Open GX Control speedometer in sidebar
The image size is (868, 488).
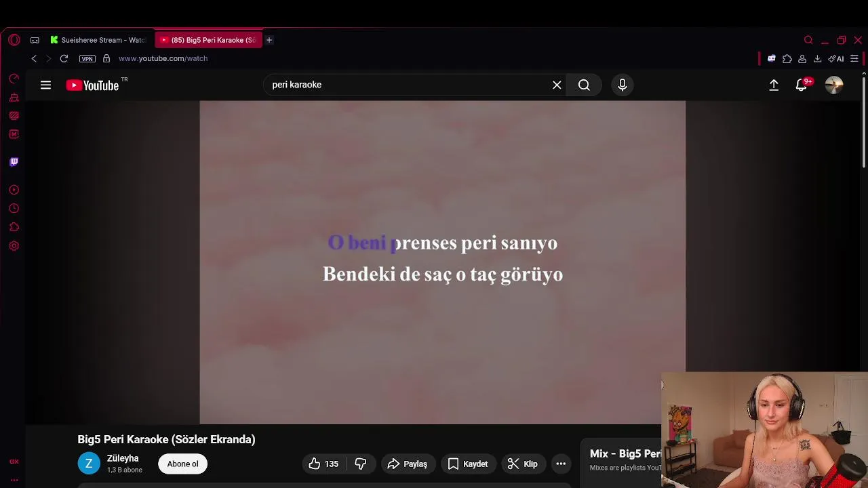click(14, 79)
